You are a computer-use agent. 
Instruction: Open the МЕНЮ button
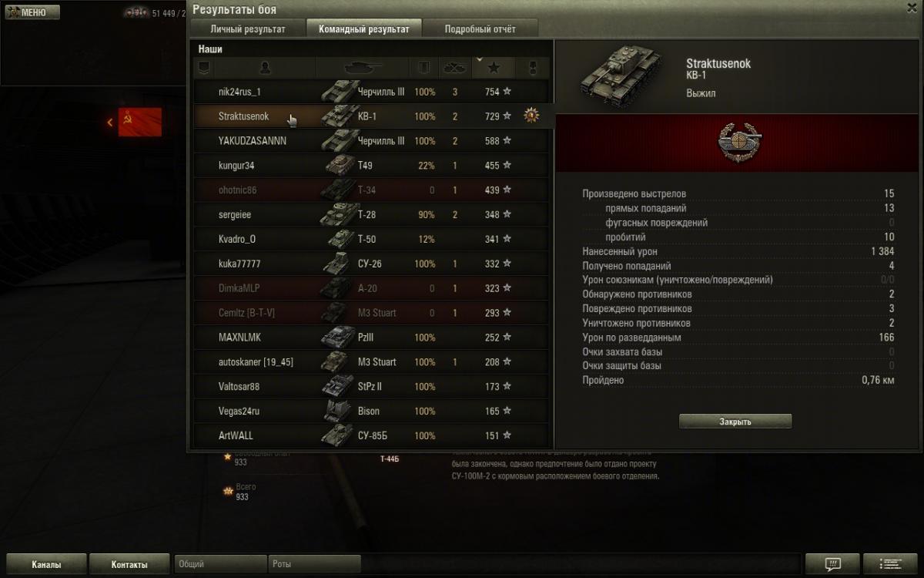[x=32, y=12]
